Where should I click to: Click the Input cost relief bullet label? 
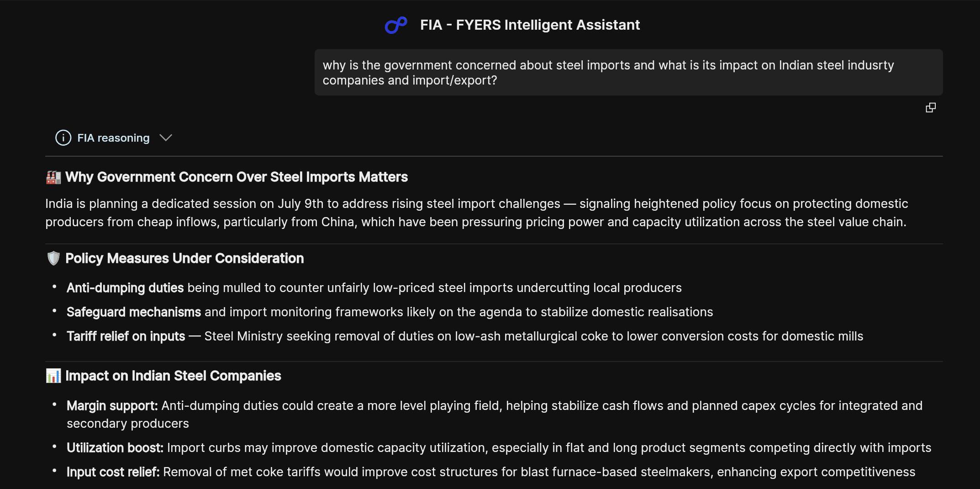pyautogui.click(x=113, y=472)
